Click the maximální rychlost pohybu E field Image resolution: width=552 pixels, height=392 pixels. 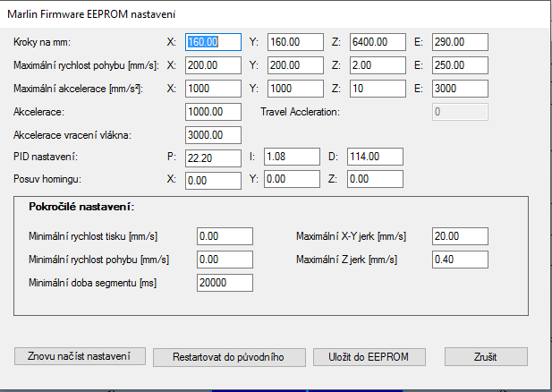click(459, 64)
